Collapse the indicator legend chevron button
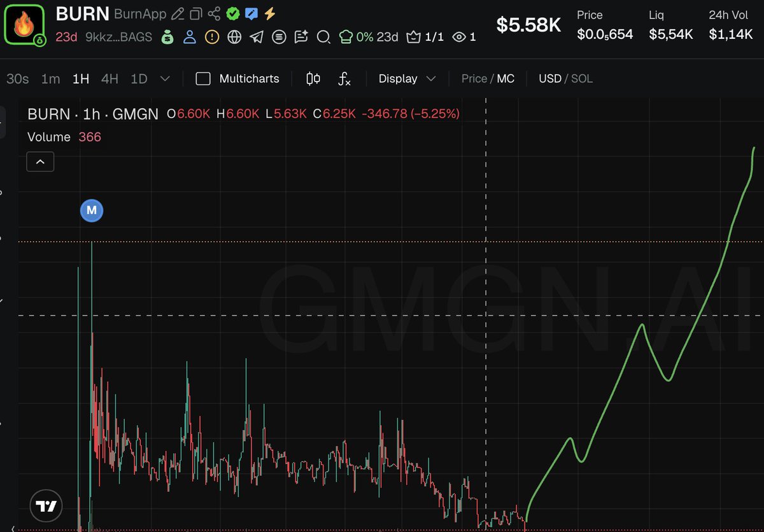Image resolution: width=764 pixels, height=532 pixels. [x=40, y=162]
